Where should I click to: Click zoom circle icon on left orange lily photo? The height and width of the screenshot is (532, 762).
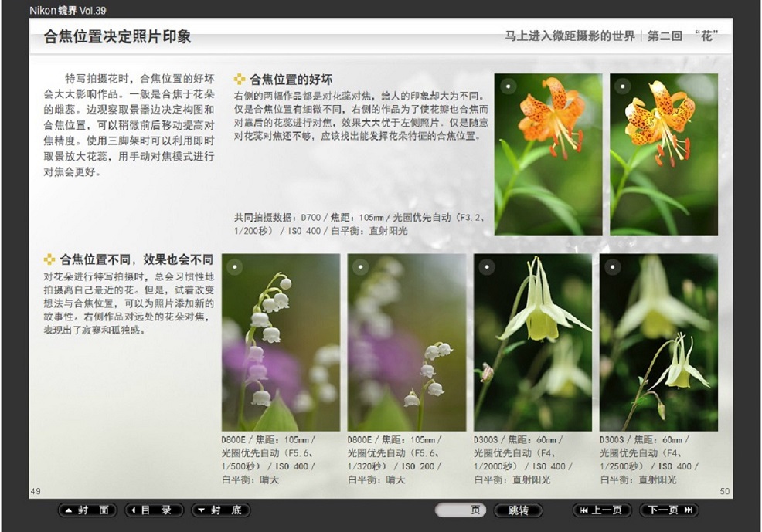(507, 86)
